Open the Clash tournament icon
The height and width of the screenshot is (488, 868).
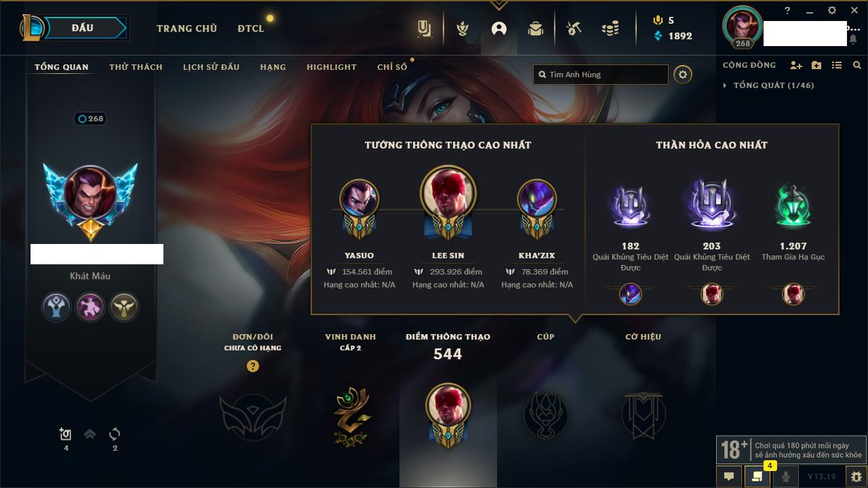coord(462,28)
